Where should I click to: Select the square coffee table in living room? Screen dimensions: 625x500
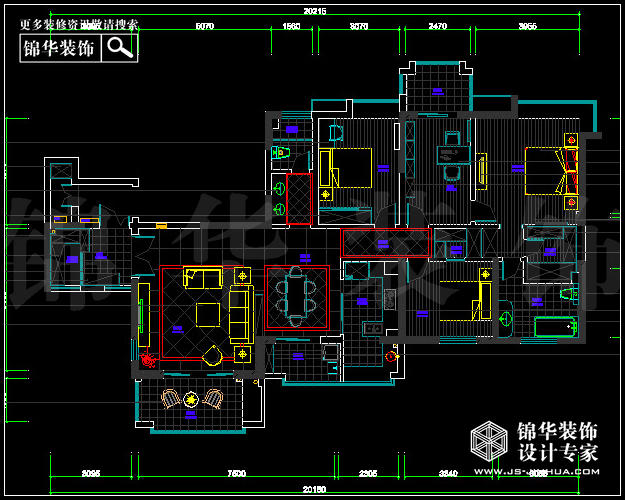click(x=209, y=314)
